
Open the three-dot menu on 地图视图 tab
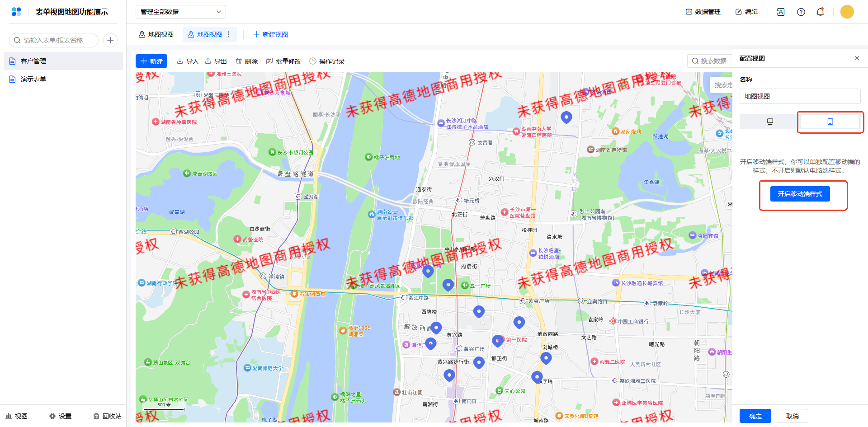click(229, 34)
